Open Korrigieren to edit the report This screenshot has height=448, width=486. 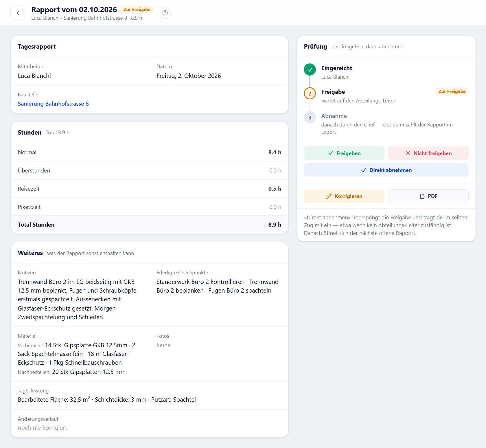344,196
